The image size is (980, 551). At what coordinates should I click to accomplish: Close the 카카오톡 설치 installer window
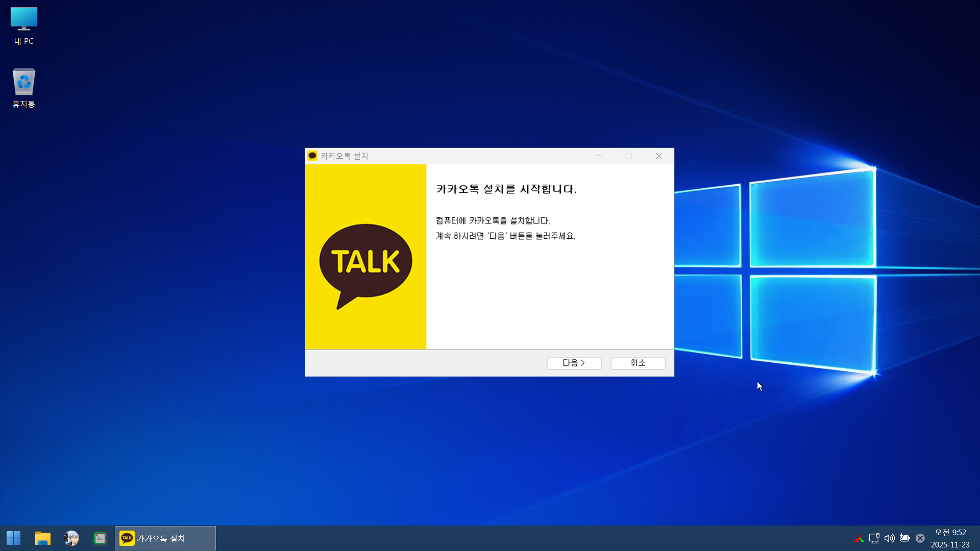point(659,156)
